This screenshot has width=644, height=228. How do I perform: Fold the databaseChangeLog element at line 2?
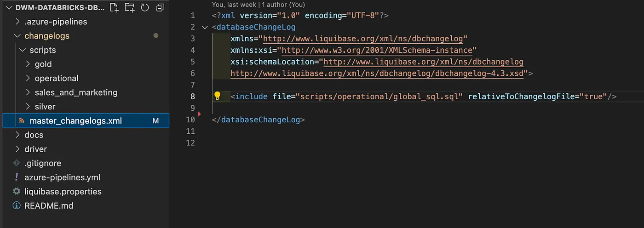pos(205,27)
